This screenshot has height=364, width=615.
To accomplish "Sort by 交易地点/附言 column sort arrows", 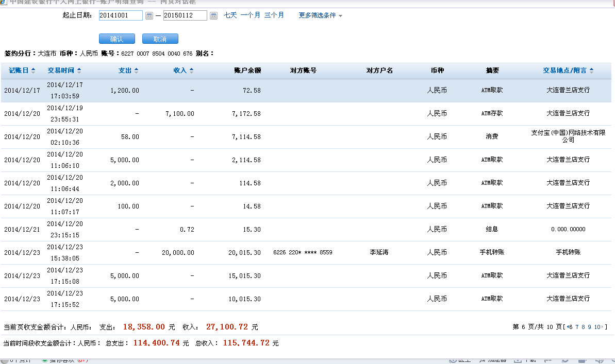I will (x=591, y=71).
